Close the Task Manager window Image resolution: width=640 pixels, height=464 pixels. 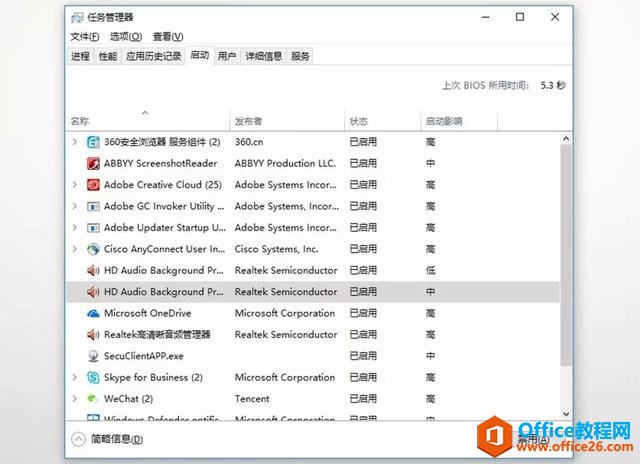coord(555,17)
